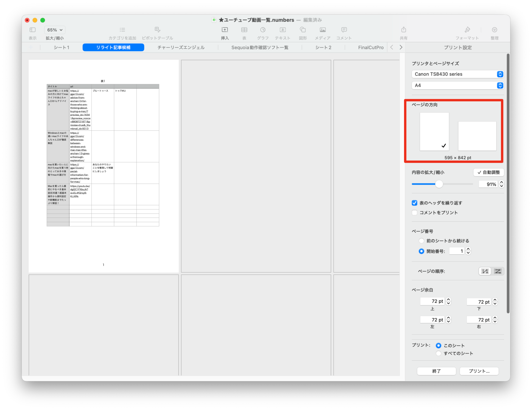This screenshot has height=410, width=532.
Task: Open the Format (フォーマット) brush icon
Action: 467,30
